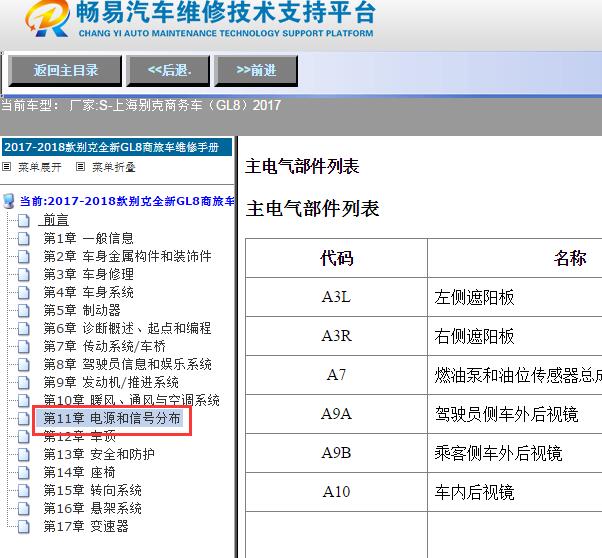Click the 车内后视镜 name cell
This screenshot has height=558, width=602.
(514, 492)
